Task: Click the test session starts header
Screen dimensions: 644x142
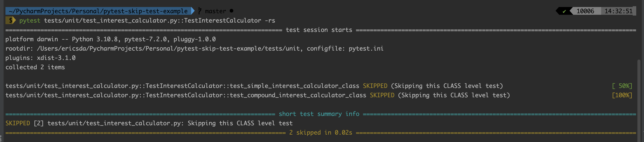Action: click(319, 30)
